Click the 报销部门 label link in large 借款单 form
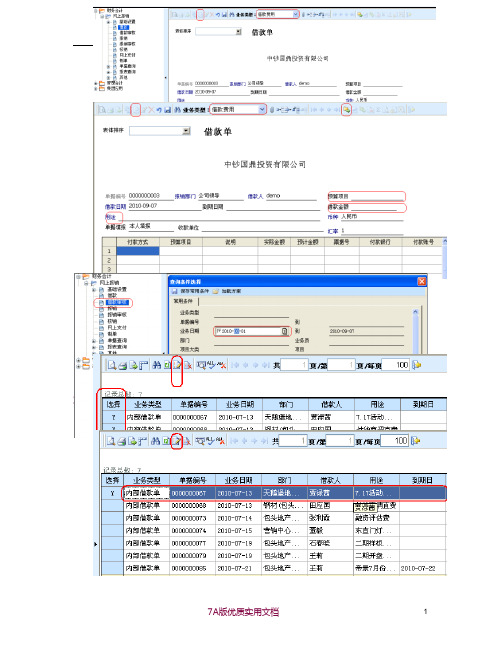 pos(185,196)
